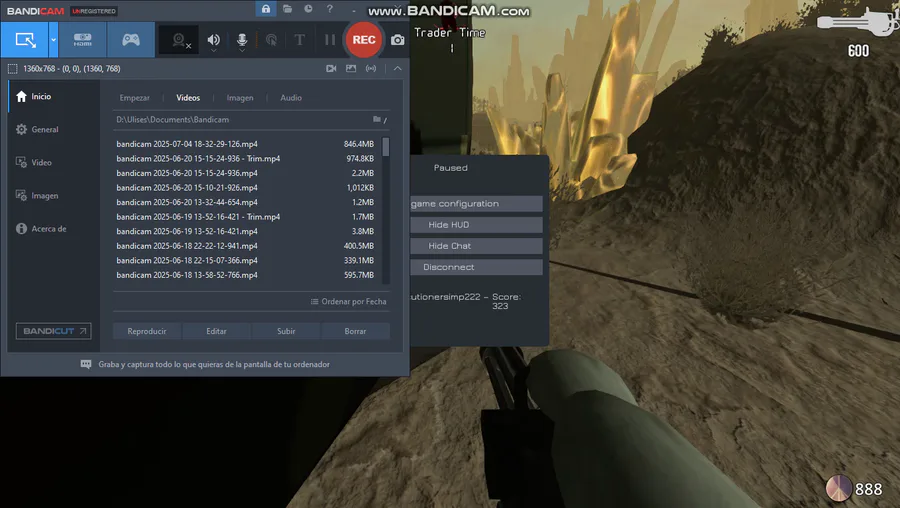Click the video camera icon in status row
Image resolution: width=900 pixels, height=508 pixels.
click(331, 68)
